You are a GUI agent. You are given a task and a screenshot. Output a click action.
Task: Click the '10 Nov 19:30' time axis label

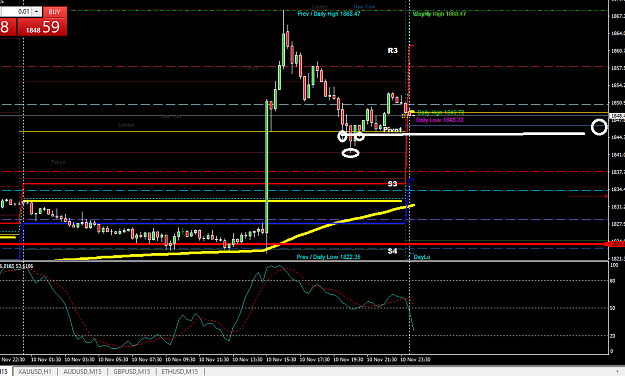pos(348,360)
